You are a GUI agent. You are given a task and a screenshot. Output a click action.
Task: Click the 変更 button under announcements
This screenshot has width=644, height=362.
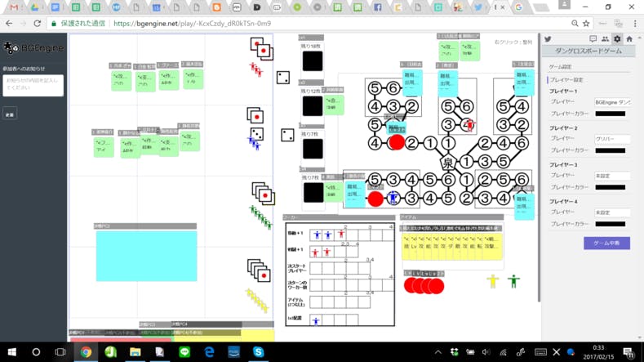pyautogui.click(x=10, y=114)
